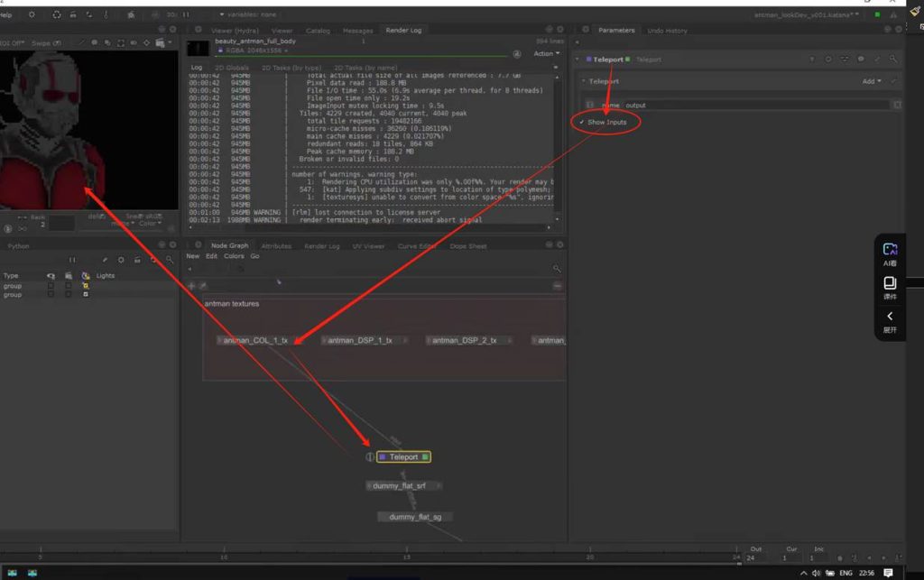Screen dimensions: 924x580
Task: Click the info icon beside Teleport node
Action: tap(369, 457)
